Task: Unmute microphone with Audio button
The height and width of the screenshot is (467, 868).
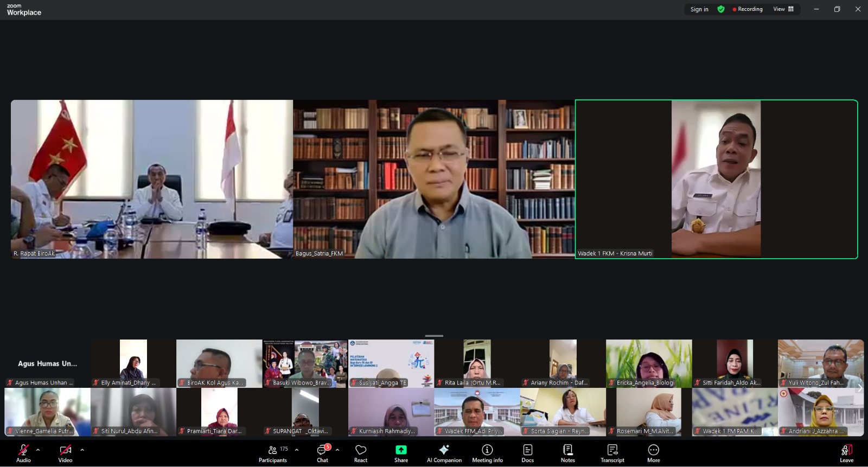Action: pos(23,453)
